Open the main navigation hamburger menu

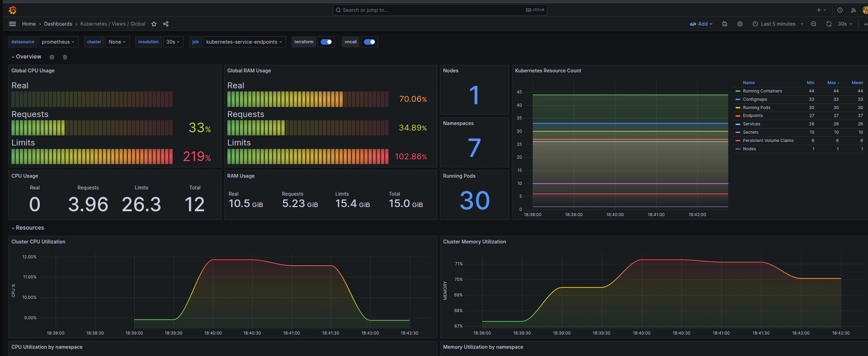(x=12, y=24)
